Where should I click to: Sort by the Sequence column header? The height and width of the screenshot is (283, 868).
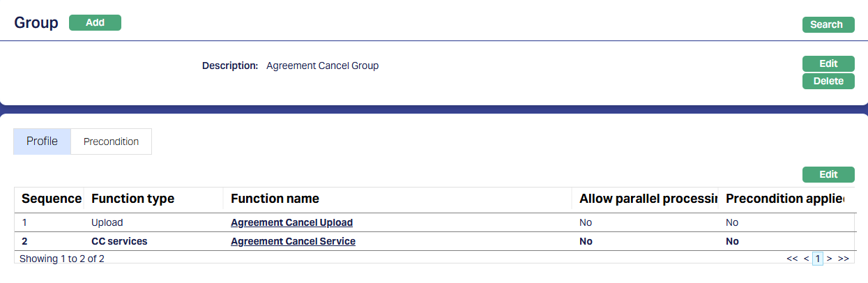point(51,199)
